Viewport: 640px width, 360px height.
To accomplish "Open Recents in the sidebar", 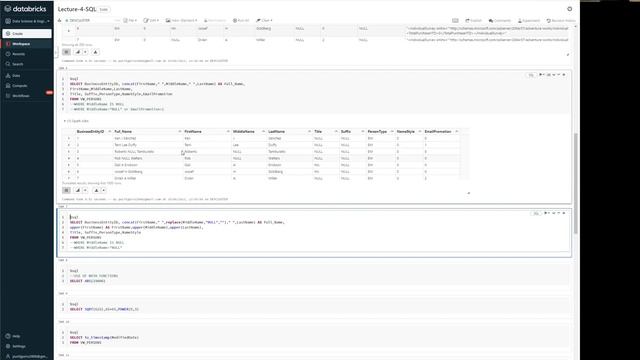I will [x=18, y=54].
